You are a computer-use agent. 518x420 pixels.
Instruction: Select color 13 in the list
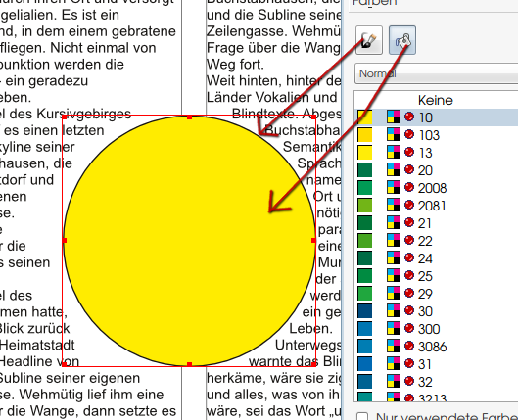pos(436,153)
